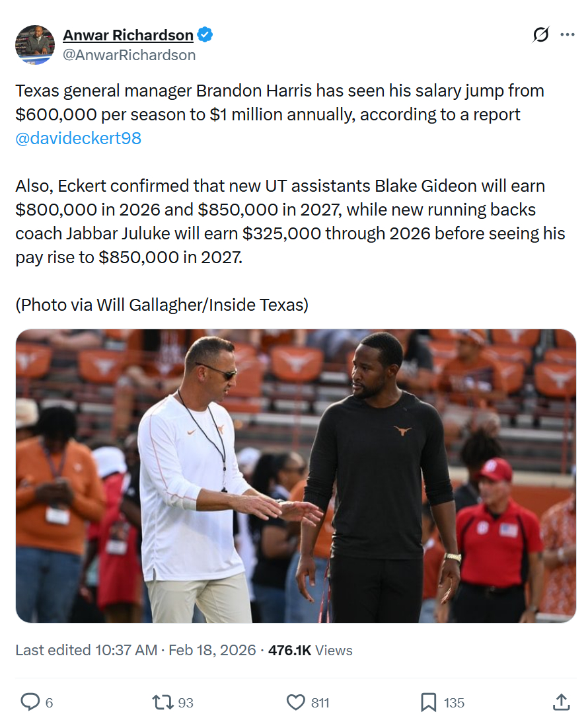588x724 pixels.
Task: Click the reply count 6
Action: click(x=49, y=703)
